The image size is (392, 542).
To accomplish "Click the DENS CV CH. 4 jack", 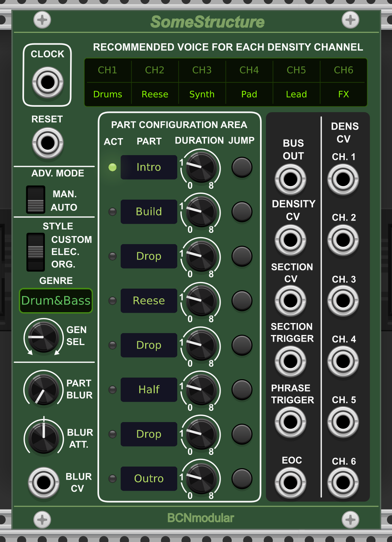I will click(x=343, y=361).
